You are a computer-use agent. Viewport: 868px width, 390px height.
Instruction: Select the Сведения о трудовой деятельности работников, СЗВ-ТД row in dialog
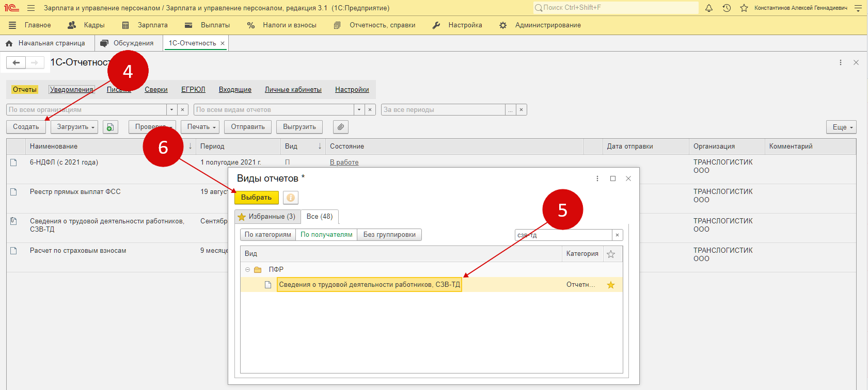coord(431,285)
